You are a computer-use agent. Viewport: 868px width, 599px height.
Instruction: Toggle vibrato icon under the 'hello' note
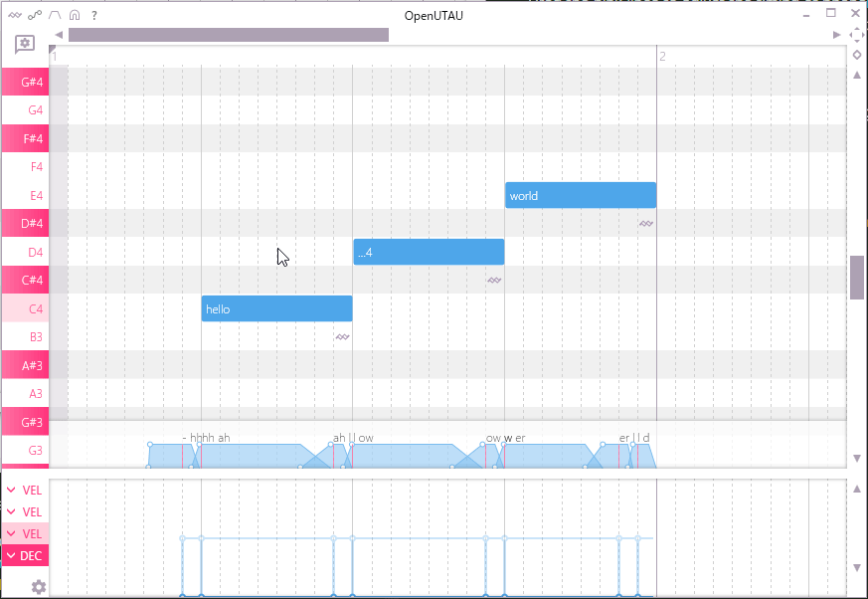pyautogui.click(x=343, y=336)
